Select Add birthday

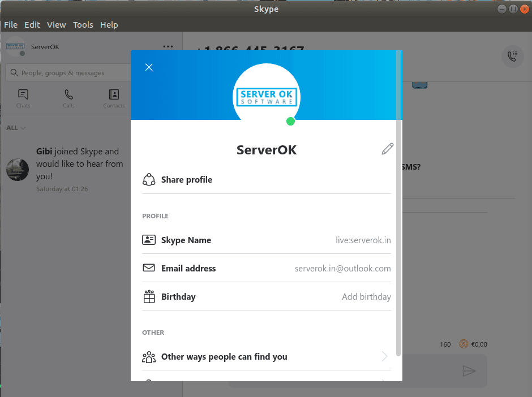[366, 296]
